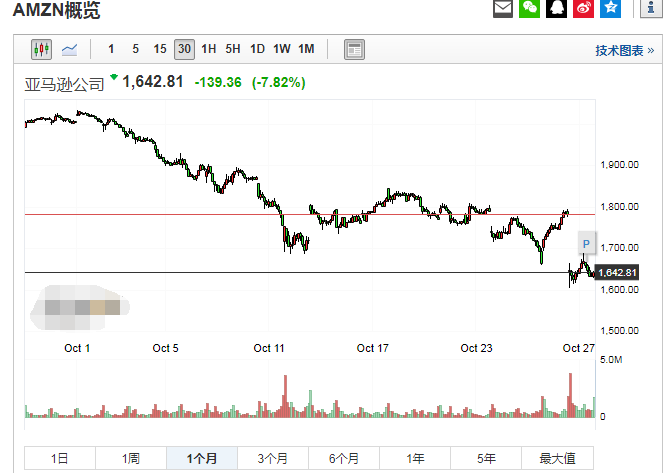
Task: Click the 1,642.81 current price label on axis
Action: (617, 273)
